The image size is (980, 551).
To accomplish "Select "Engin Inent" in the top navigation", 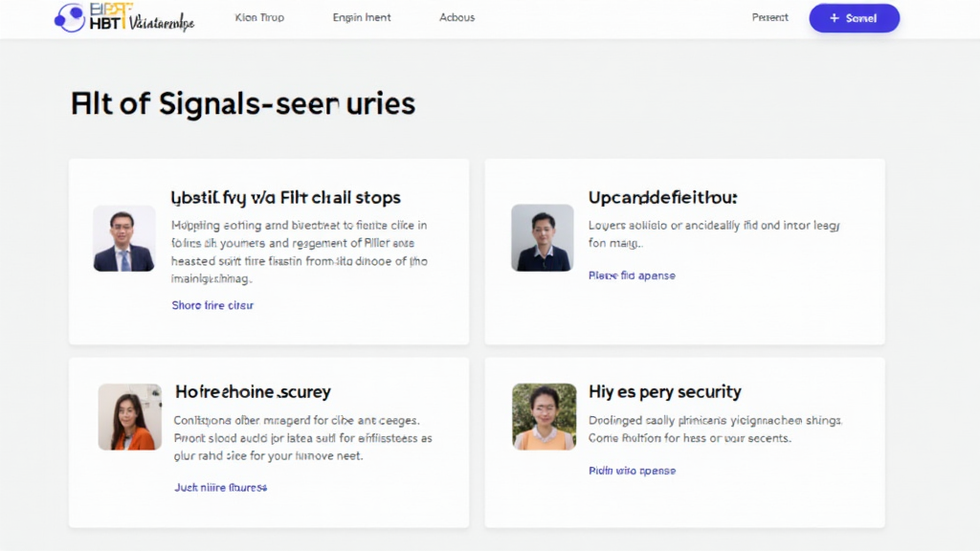I will [x=361, y=16].
